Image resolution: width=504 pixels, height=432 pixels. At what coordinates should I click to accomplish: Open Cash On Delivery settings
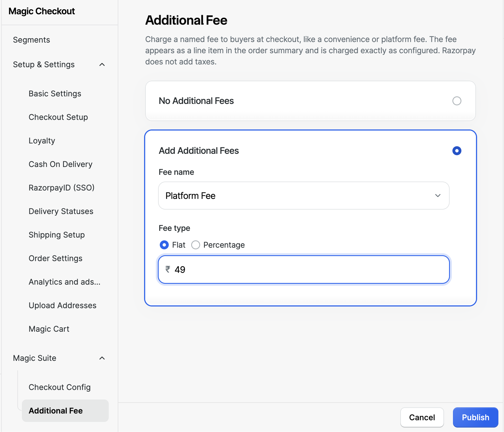click(61, 164)
